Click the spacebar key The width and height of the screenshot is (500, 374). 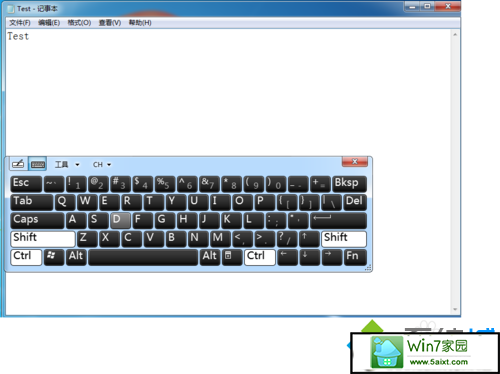coord(143,257)
